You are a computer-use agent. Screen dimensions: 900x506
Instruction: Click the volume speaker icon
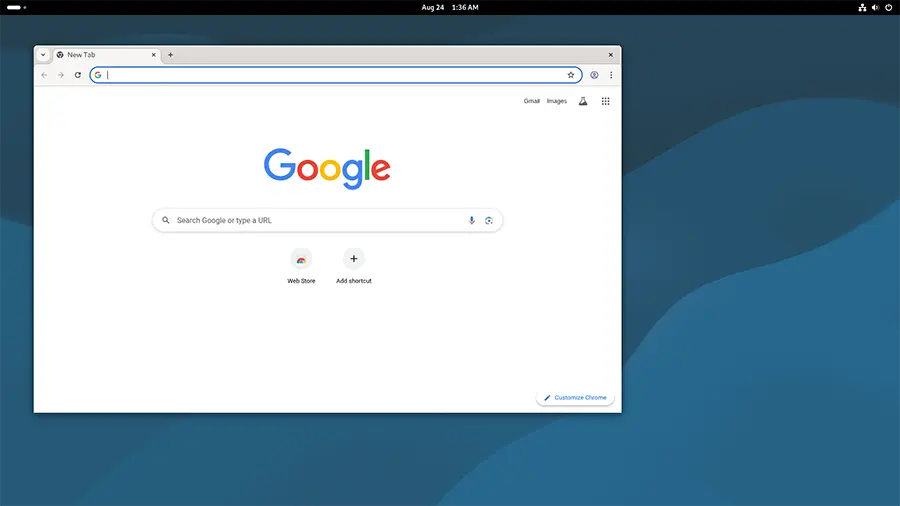click(x=875, y=7)
